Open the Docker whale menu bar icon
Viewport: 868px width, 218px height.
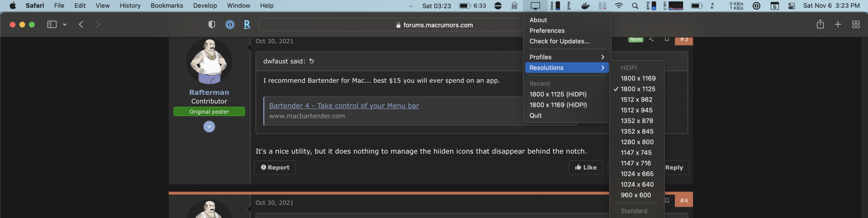point(585,6)
